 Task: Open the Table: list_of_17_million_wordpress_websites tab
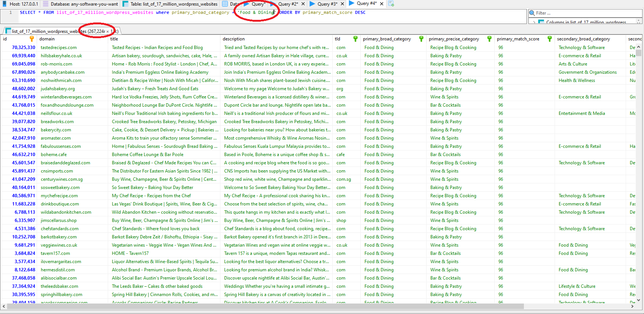tap(170, 4)
